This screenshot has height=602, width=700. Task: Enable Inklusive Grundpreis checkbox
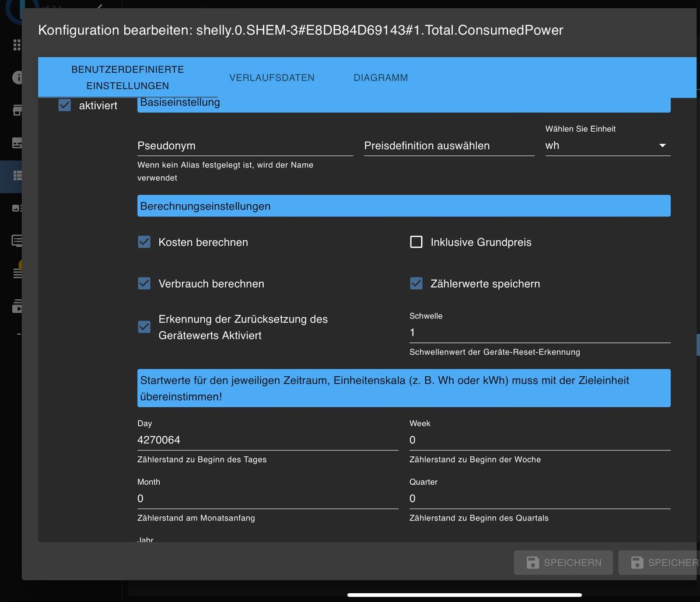pos(416,242)
